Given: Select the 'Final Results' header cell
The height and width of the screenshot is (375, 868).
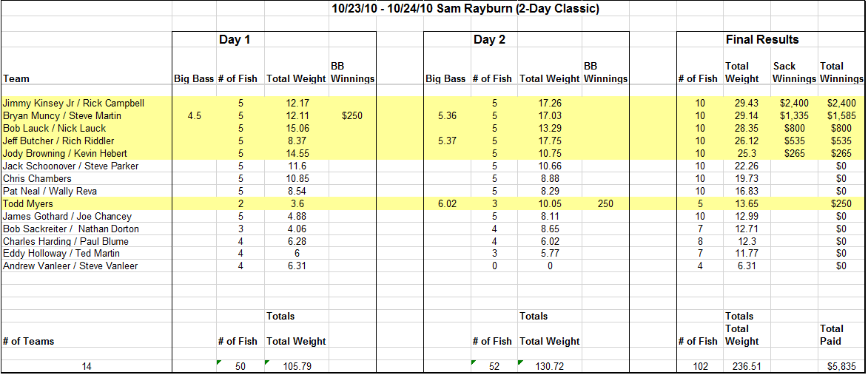Looking at the screenshot, I should (x=762, y=40).
